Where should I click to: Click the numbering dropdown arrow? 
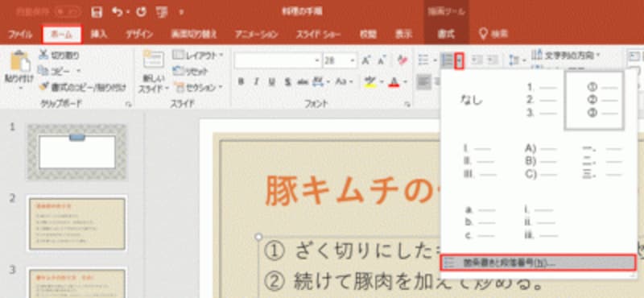click(x=460, y=61)
